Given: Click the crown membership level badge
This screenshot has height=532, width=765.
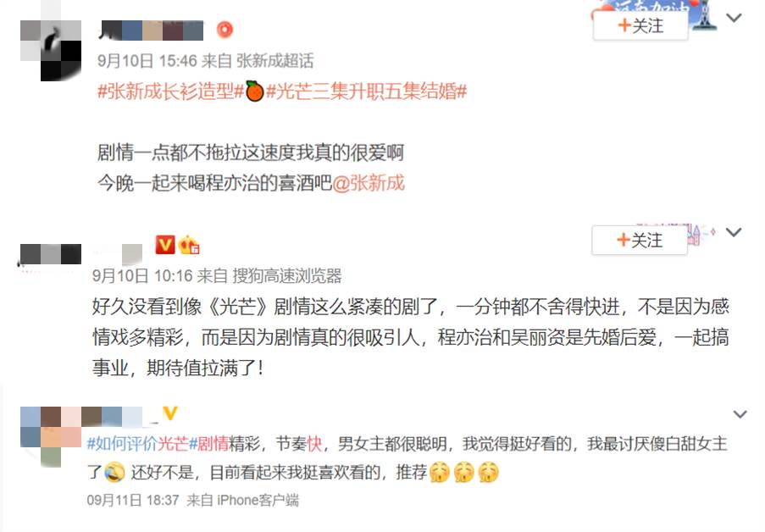Looking at the screenshot, I should [x=189, y=245].
